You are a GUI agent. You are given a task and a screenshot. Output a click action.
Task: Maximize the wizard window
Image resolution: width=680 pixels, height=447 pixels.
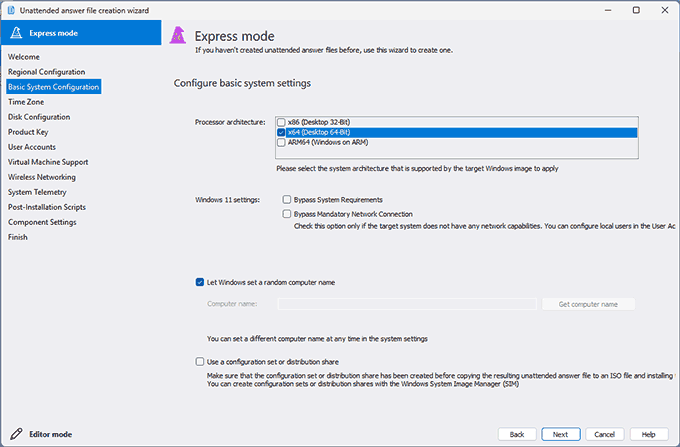pyautogui.click(x=636, y=10)
